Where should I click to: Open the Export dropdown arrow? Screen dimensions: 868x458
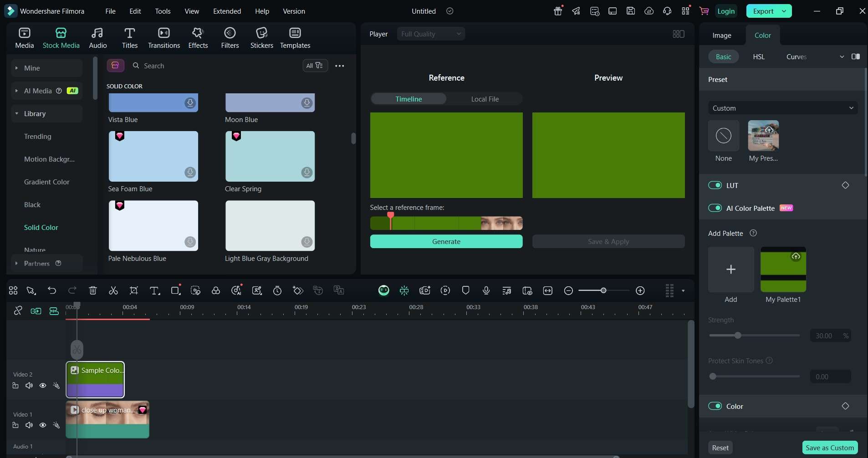(784, 11)
